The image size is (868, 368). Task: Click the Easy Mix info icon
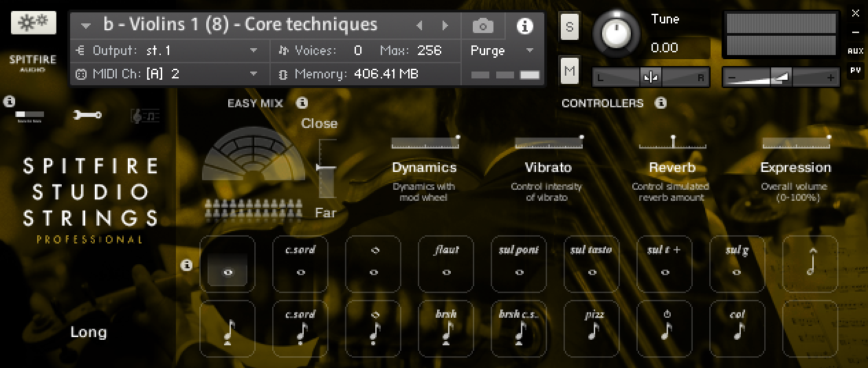tap(302, 103)
